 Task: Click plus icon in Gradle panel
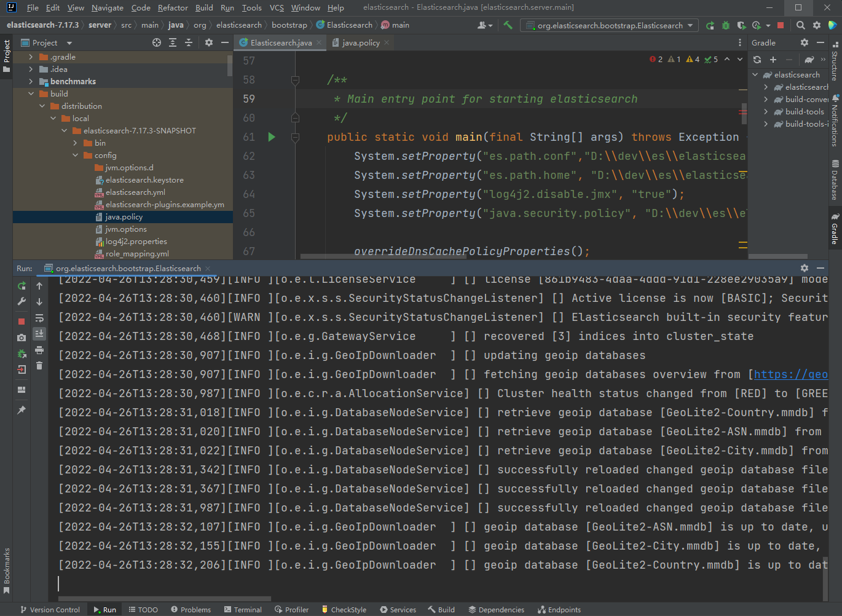773,60
